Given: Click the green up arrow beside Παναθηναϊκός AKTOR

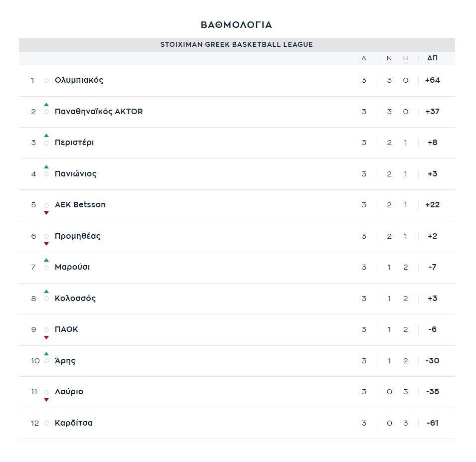Looking at the screenshot, I should click(46, 105).
